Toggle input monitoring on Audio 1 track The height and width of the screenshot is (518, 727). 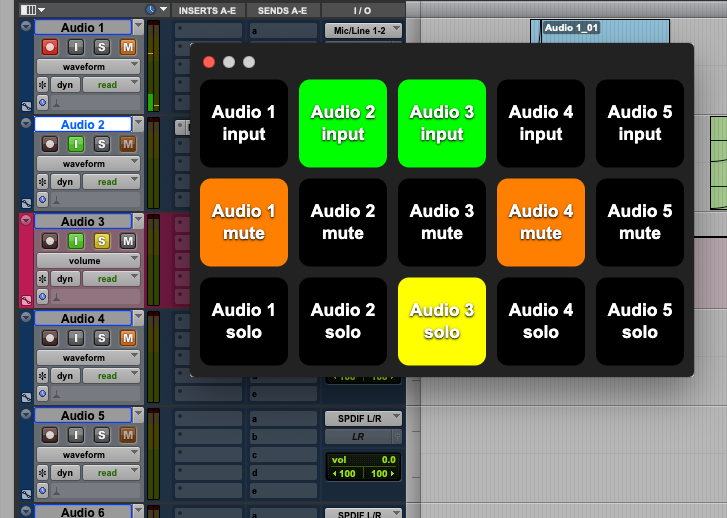click(x=76, y=47)
